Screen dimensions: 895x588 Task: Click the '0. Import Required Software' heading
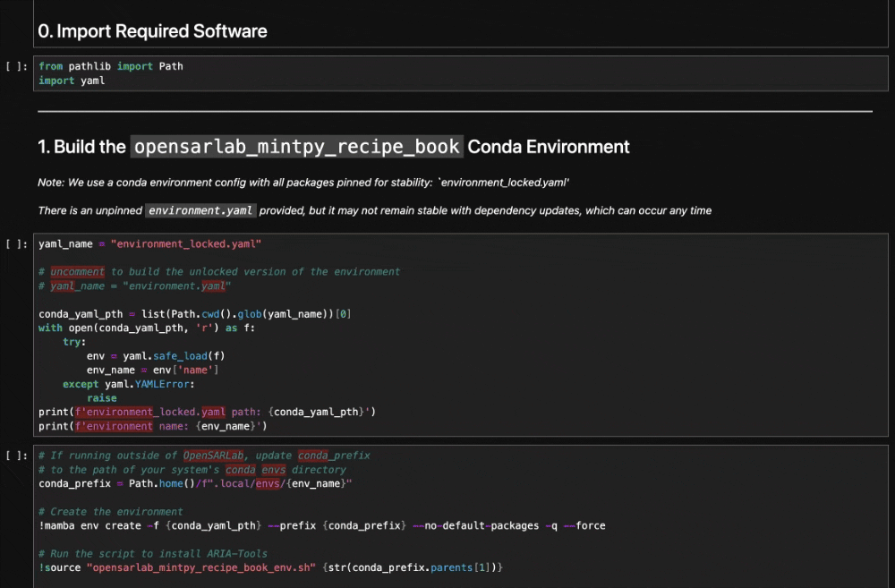pos(152,31)
